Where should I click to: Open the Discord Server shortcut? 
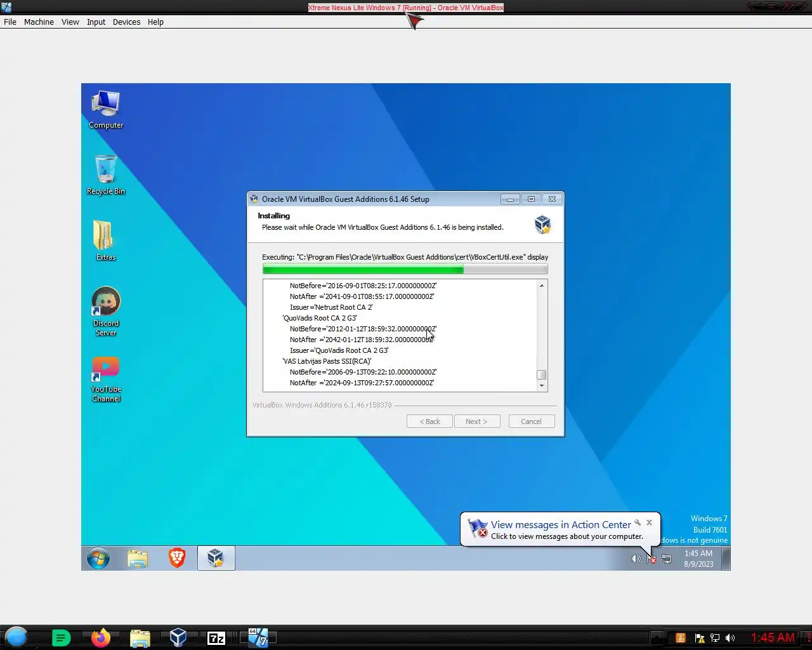pos(106,311)
